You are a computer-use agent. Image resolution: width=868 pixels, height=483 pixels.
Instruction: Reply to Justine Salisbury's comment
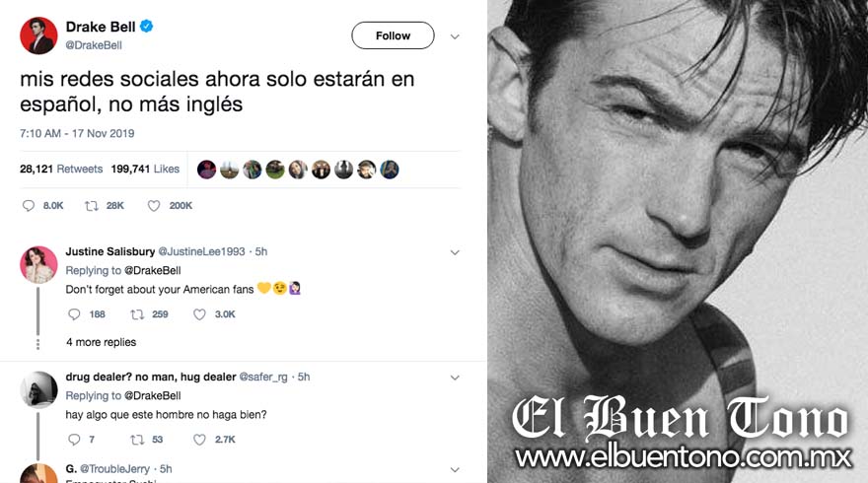tap(74, 314)
